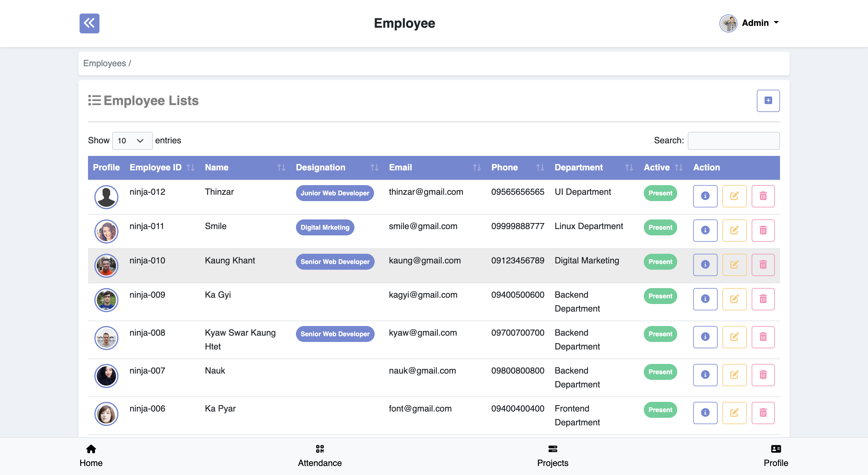Open the Admin account dropdown
This screenshot has width=868, height=475.
tap(756, 23)
